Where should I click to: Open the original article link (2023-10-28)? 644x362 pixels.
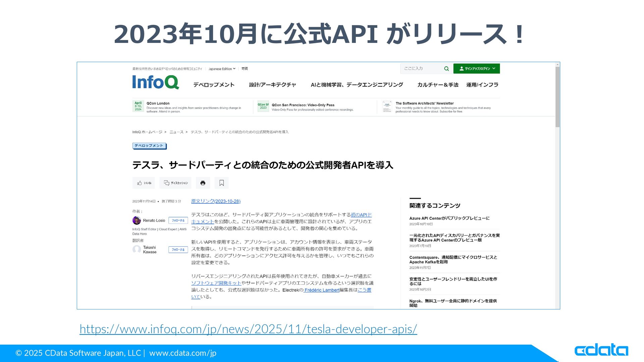click(x=216, y=201)
